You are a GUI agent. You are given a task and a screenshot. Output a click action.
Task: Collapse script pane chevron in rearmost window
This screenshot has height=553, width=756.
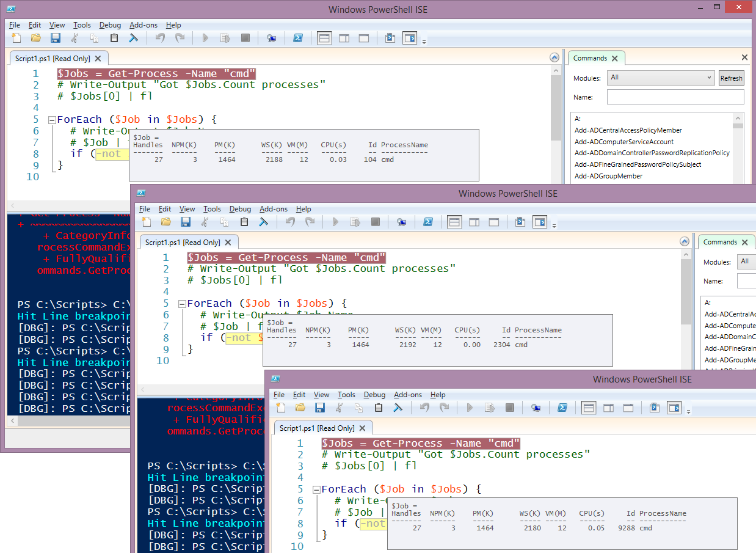pos(554,57)
